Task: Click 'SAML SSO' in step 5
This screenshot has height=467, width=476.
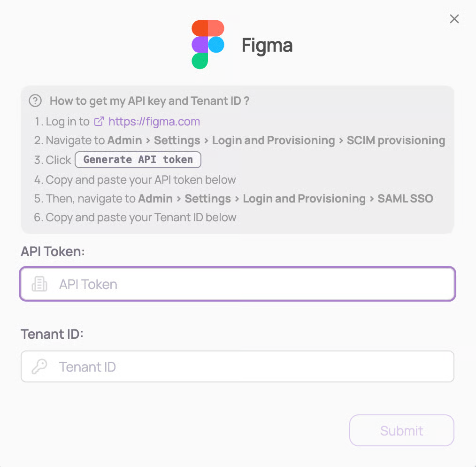Action: pos(405,198)
